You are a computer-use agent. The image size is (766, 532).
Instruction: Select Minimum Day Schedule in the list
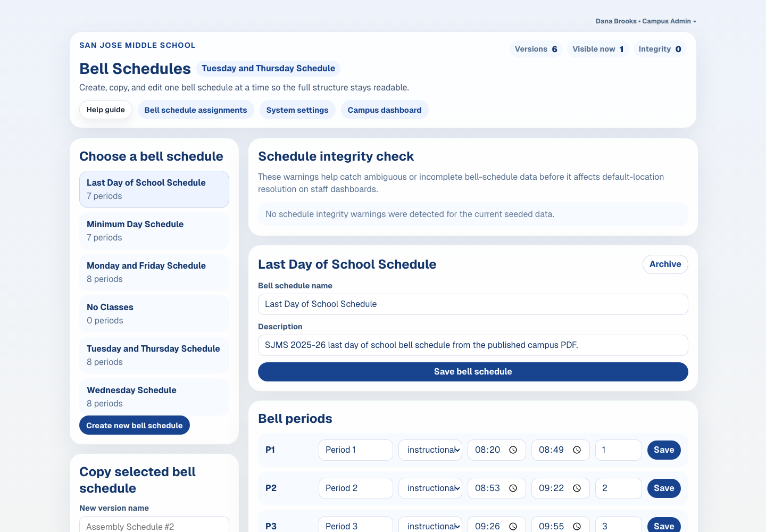pos(154,231)
